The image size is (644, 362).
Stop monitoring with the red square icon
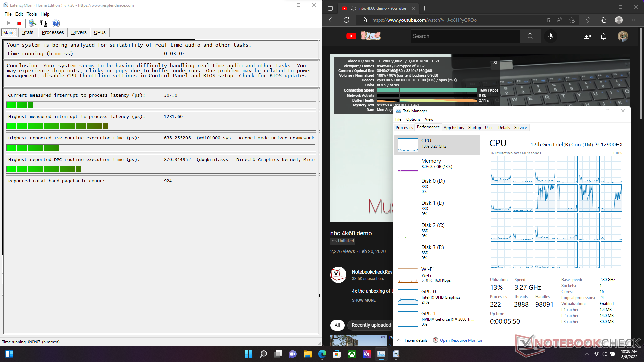coord(19,23)
